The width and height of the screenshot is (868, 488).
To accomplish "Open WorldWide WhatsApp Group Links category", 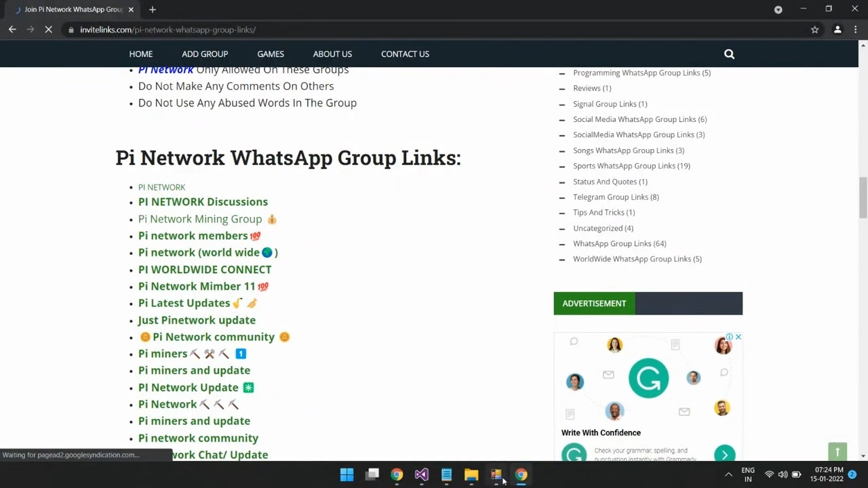I will (x=637, y=259).
